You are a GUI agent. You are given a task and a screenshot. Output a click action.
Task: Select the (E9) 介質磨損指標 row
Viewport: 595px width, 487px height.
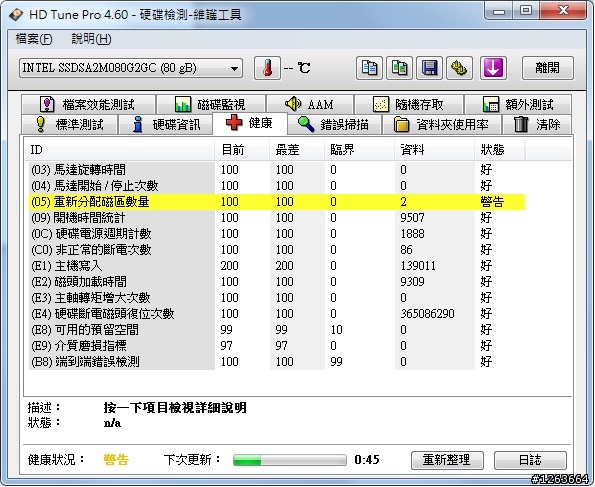(277, 346)
